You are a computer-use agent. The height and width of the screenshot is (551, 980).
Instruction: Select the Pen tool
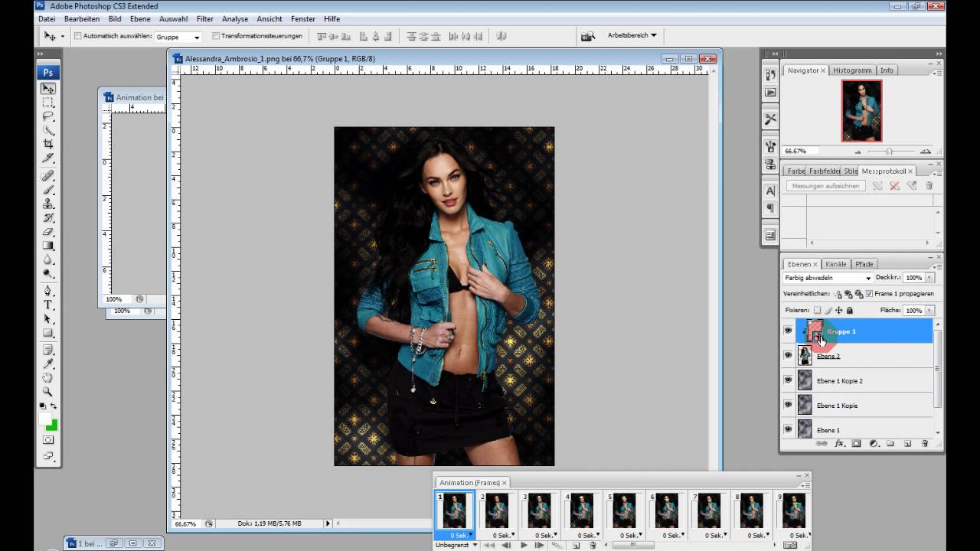[48, 291]
